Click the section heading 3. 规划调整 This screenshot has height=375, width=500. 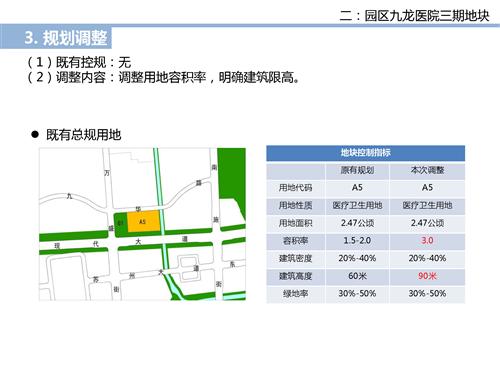pos(66,38)
